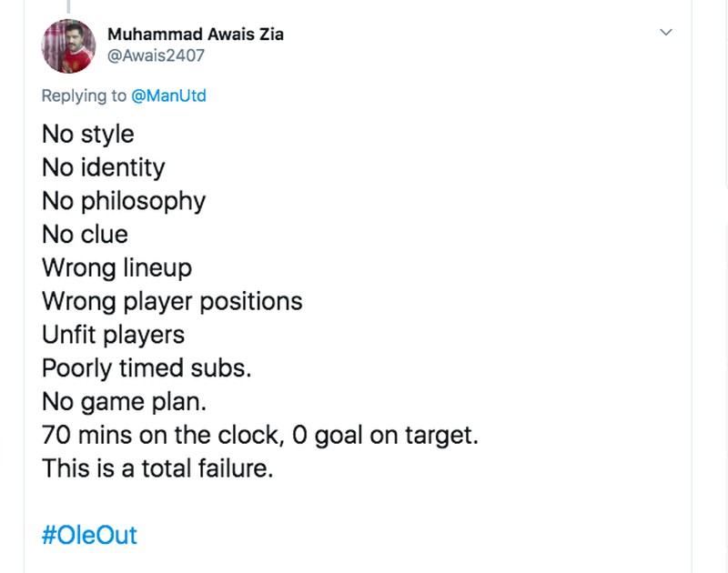Open the @ManUtd mention link

tap(169, 95)
